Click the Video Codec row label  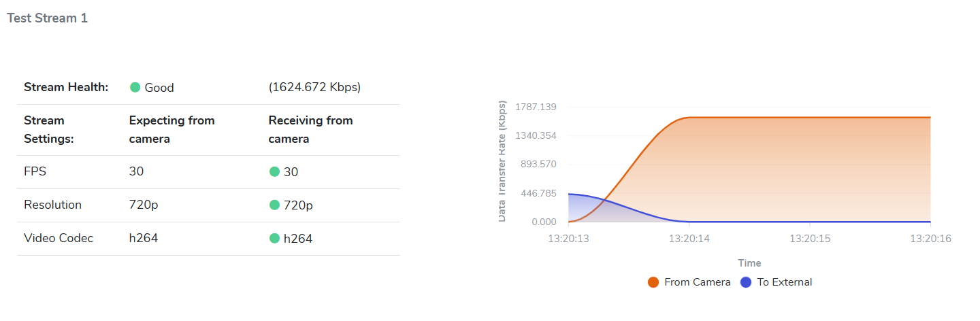coord(59,239)
